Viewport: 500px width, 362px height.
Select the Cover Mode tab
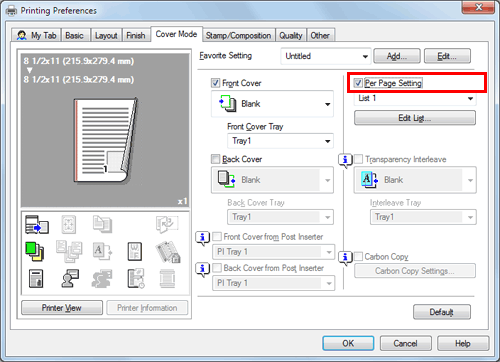(176, 34)
